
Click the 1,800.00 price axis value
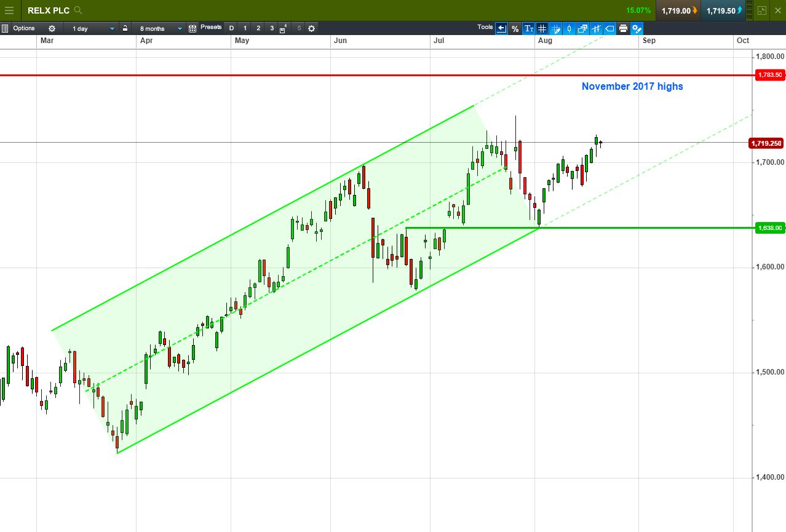click(x=771, y=56)
